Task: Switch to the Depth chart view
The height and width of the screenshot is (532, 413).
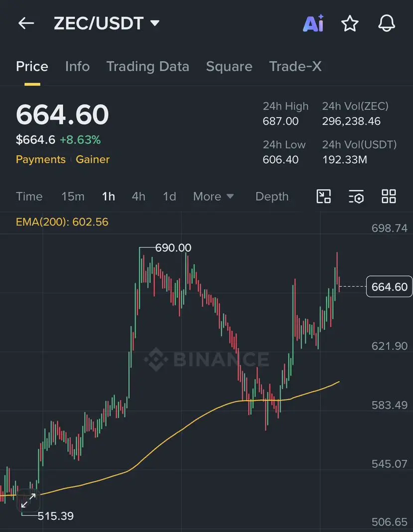Action: 272,197
